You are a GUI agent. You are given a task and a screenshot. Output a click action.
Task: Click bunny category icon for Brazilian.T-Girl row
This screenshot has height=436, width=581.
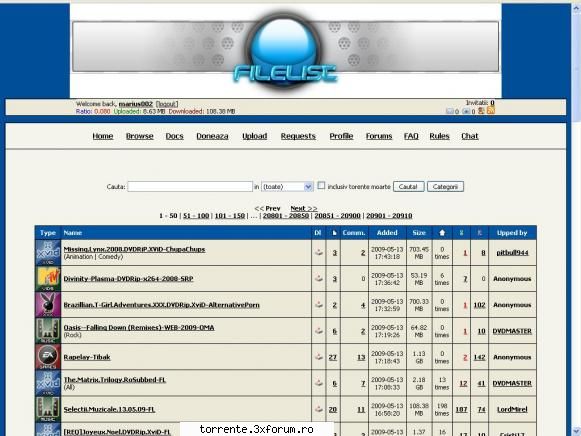[x=48, y=304]
